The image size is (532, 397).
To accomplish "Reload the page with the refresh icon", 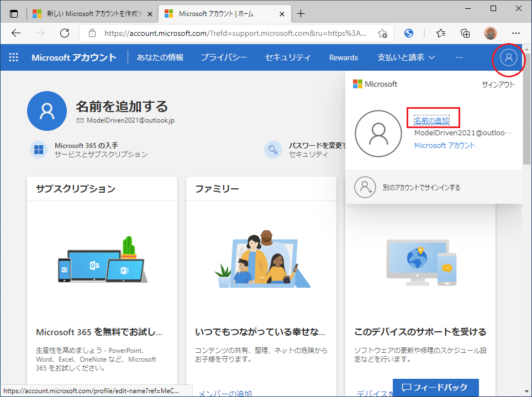I will click(x=65, y=33).
